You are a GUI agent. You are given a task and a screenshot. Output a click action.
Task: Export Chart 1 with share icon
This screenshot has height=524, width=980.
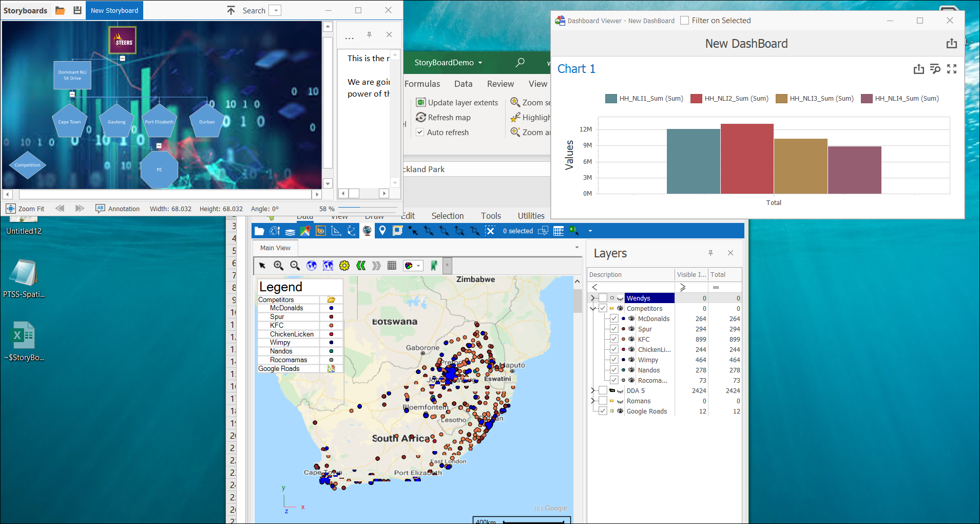[919, 69]
